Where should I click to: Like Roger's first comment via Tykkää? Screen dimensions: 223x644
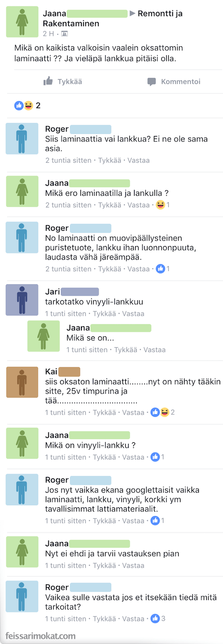pyautogui.click(x=110, y=160)
